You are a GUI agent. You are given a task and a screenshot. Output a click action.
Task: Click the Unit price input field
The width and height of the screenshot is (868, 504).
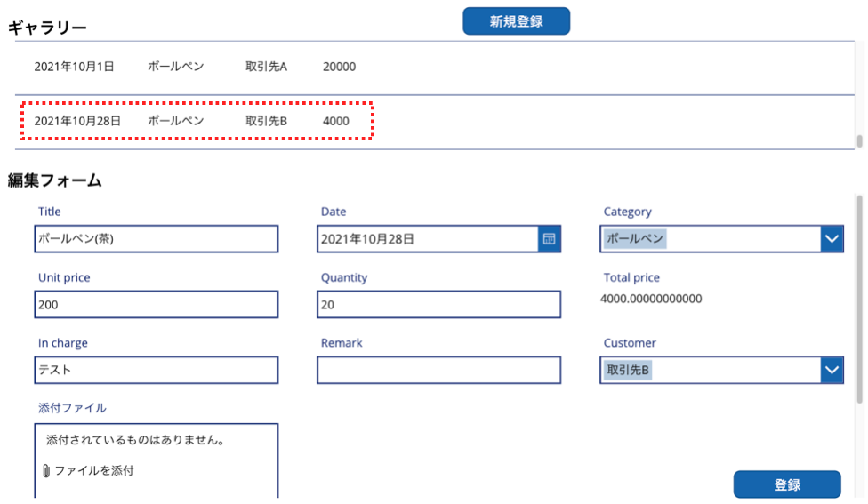click(157, 304)
